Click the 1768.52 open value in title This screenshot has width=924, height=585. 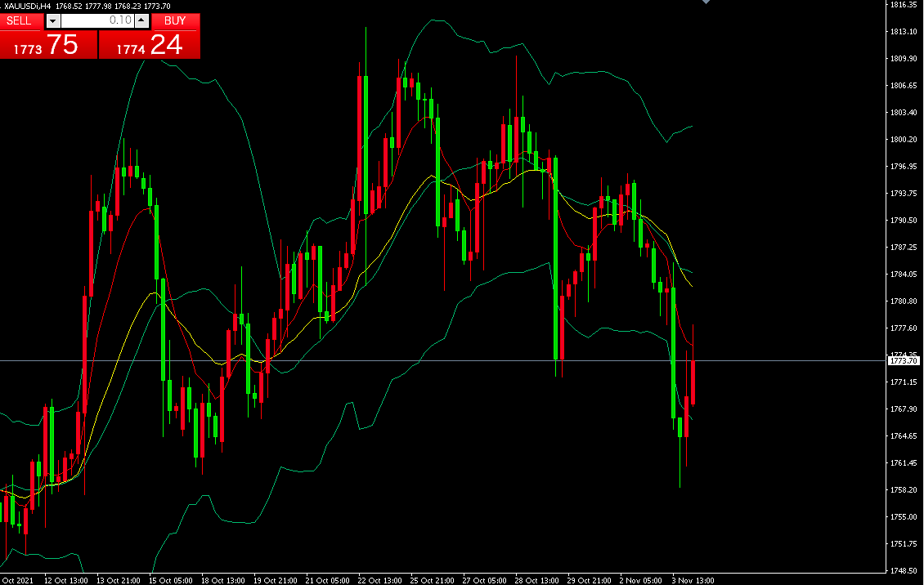pyautogui.click(x=69, y=6)
